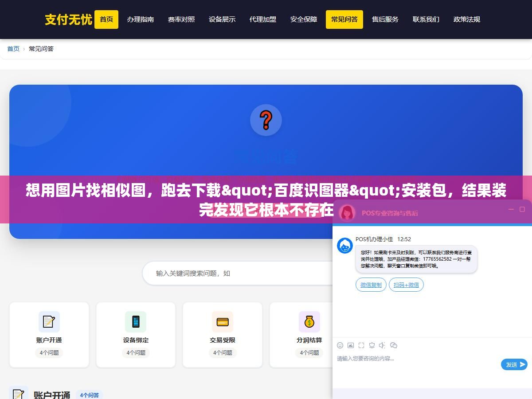
Task: Click the 4个问答 section badge
Action: pyautogui.click(x=90, y=395)
